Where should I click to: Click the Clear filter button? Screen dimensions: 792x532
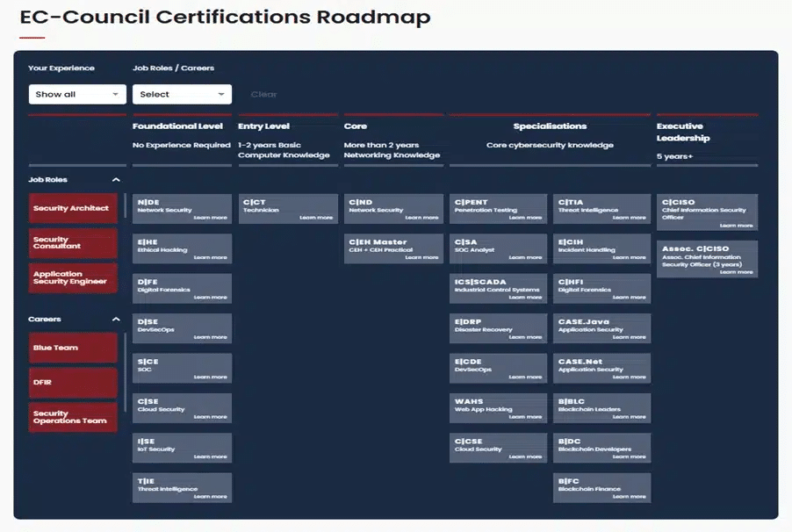pyautogui.click(x=263, y=94)
